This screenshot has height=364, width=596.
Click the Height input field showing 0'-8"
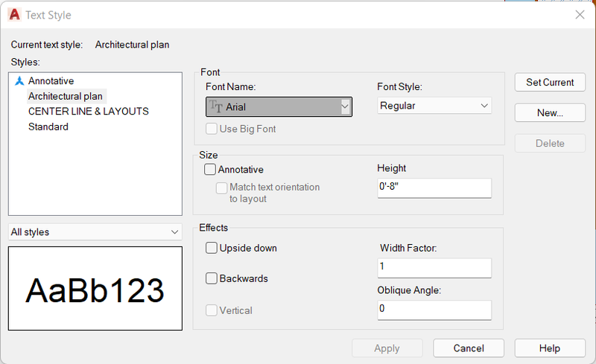[434, 188]
